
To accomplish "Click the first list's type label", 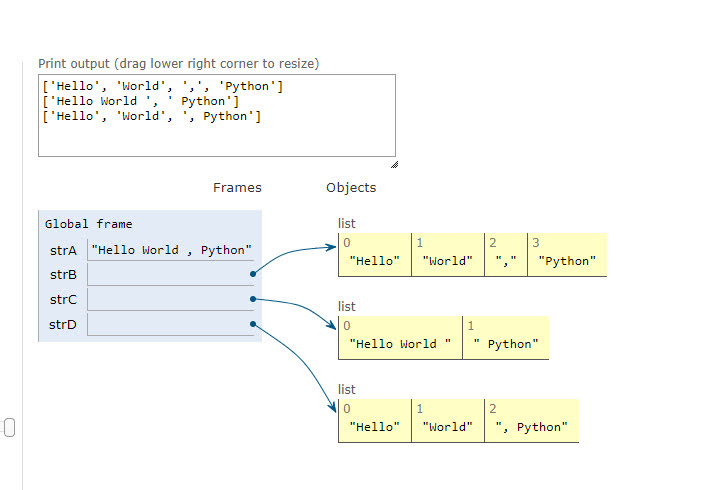I will [347, 224].
